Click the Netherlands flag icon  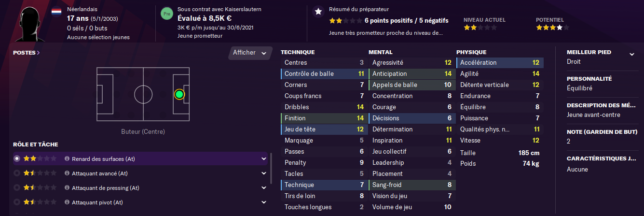56,10
